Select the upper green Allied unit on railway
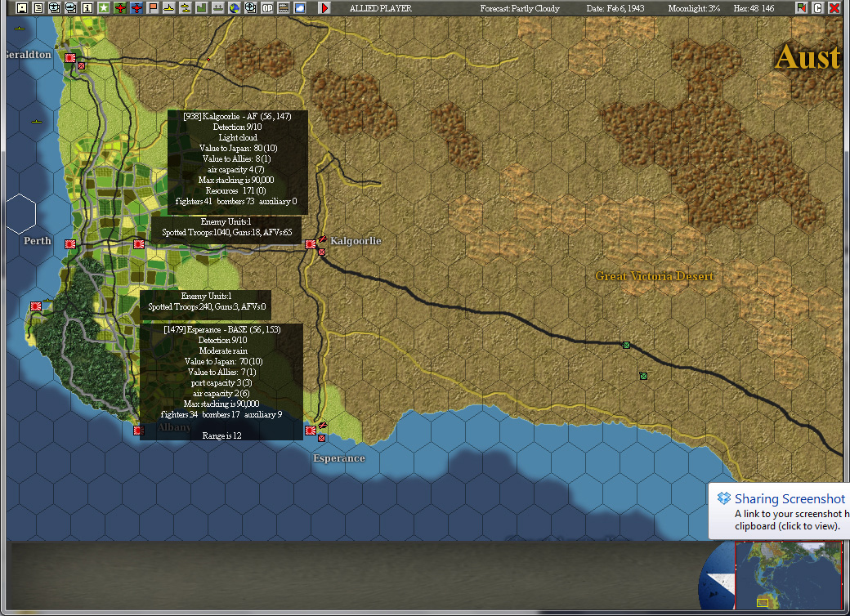 point(626,345)
